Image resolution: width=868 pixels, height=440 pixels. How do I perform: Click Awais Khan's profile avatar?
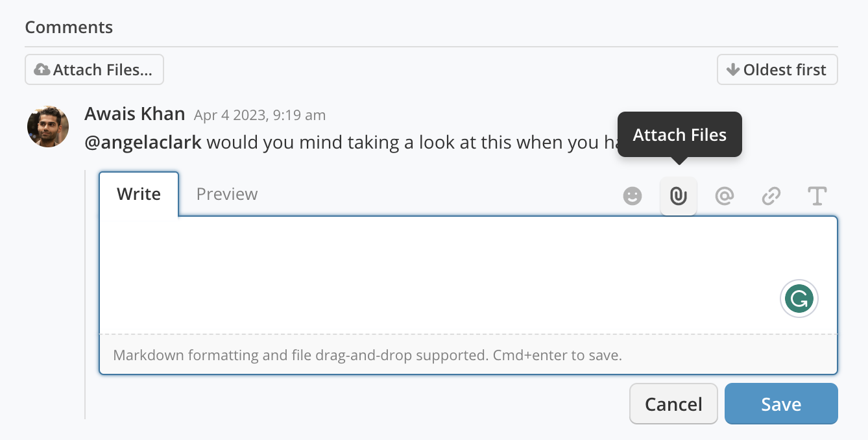[x=48, y=127]
